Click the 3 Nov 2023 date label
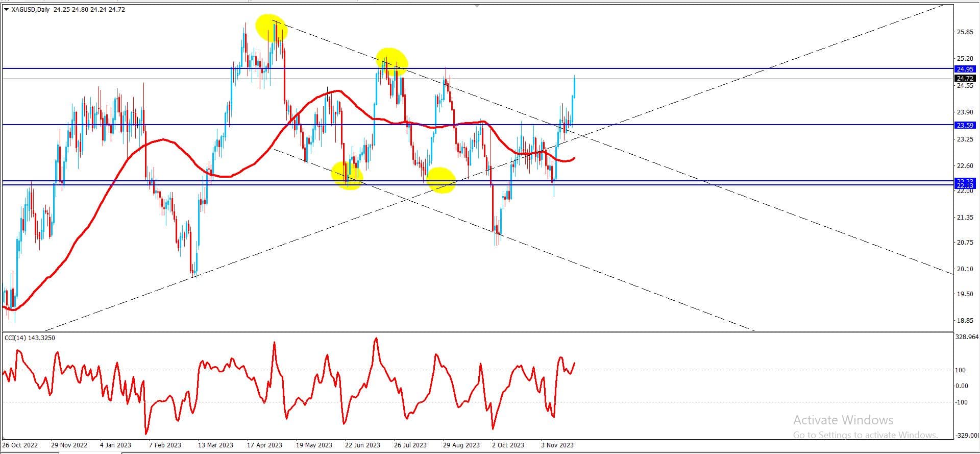This screenshot has height=454, width=980. 557,445
